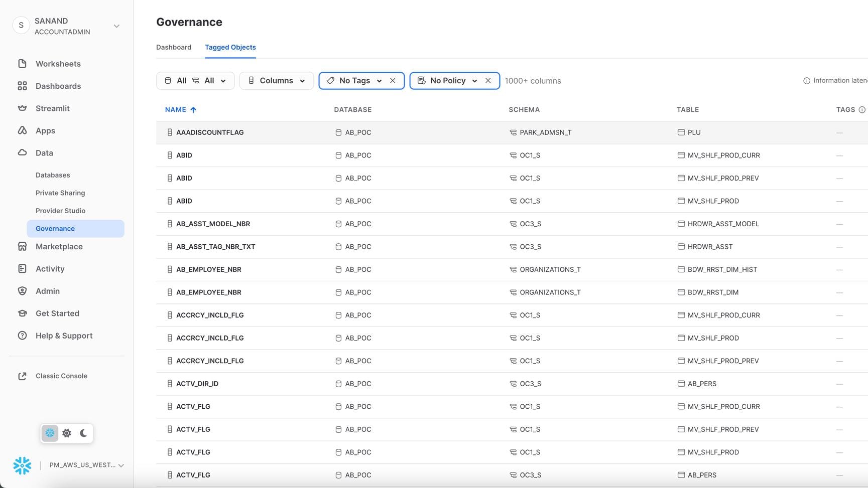This screenshot has width=868, height=488.
Task: Switch to dark theme moon icon
Action: tap(83, 433)
